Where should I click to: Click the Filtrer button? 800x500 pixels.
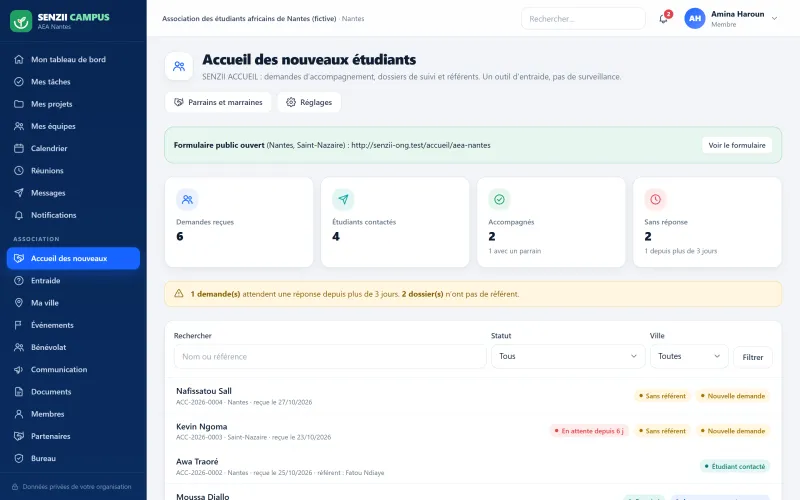(753, 357)
